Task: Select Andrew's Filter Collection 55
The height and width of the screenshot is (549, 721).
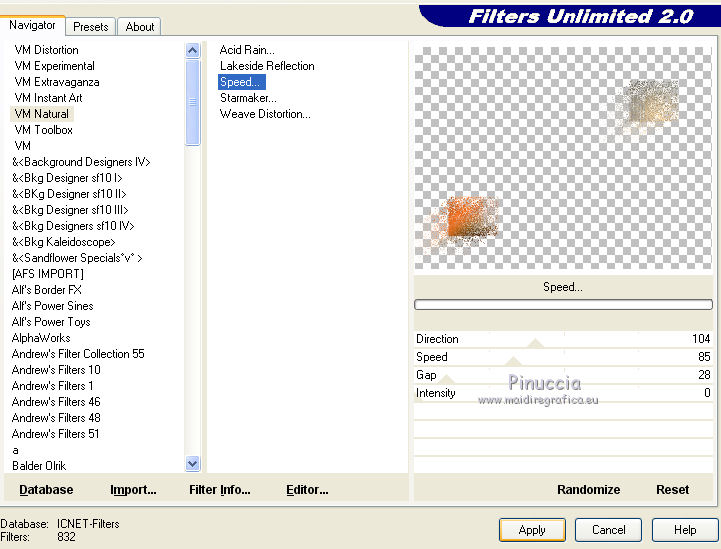Action: (x=78, y=354)
